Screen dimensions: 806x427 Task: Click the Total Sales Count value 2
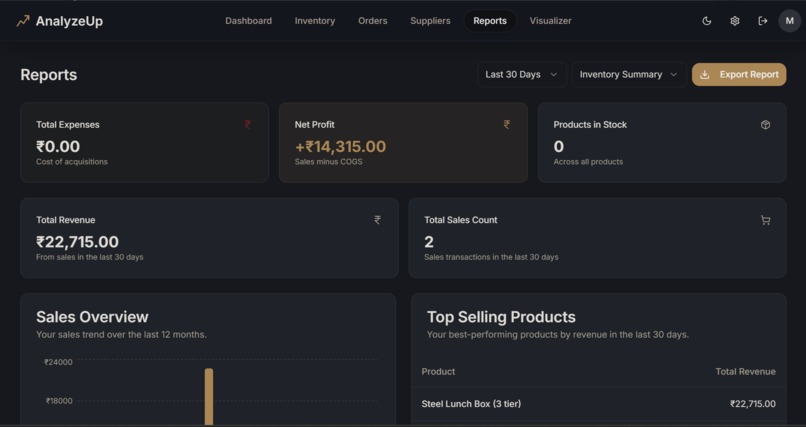[429, 242]
